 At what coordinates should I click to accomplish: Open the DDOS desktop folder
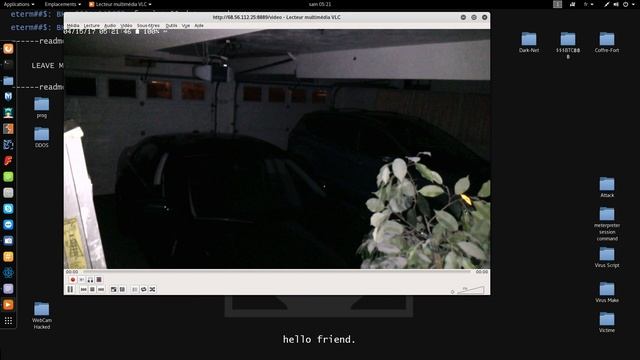(42, 137)
